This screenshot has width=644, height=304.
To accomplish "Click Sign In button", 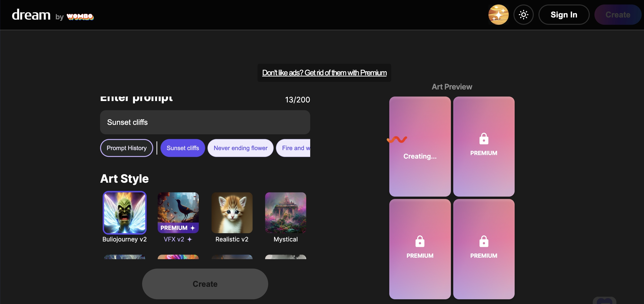I will pos(564,15).
